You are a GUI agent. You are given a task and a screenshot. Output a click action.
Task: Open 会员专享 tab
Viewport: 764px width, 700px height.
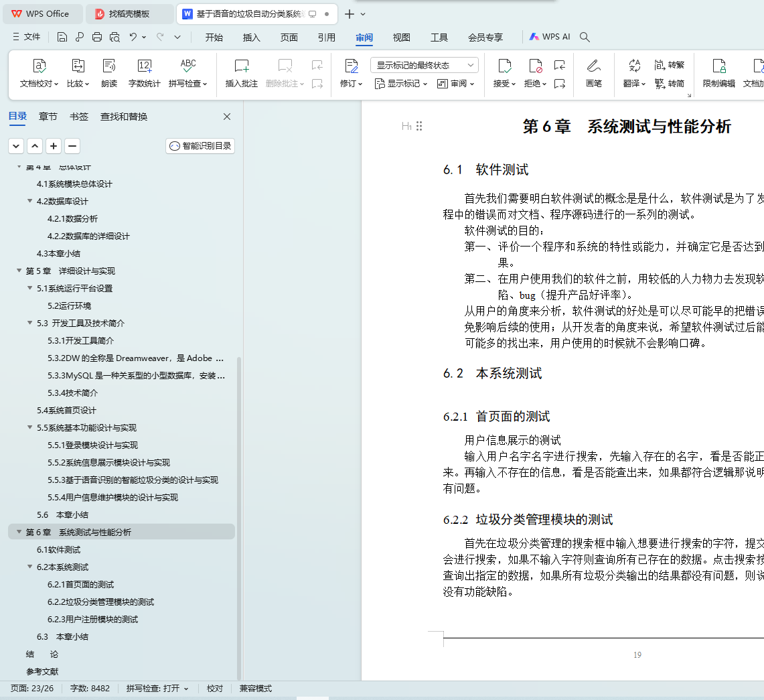click(485, 38)
